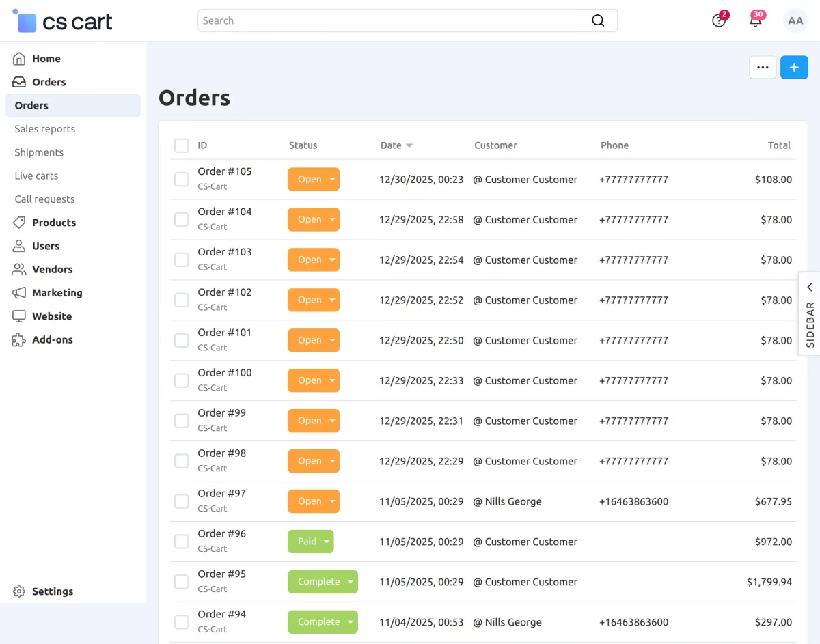
Task: Select the Products icon in the sidebar
Action: (19, 222)
